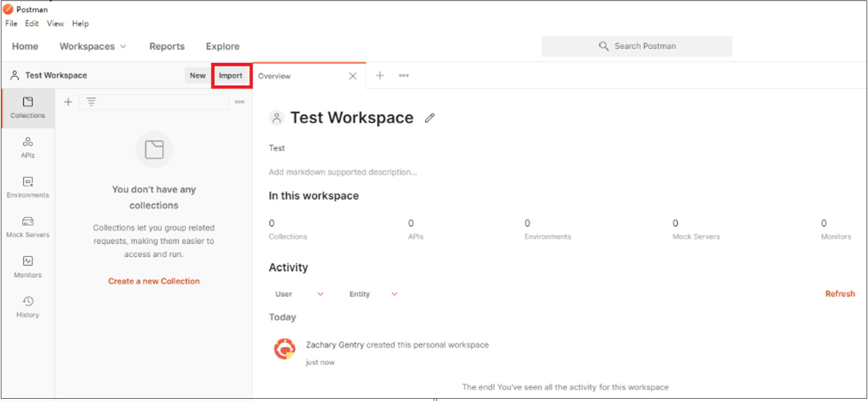
Task: Open collections panel three-dot options
Action: coord(239,102)
